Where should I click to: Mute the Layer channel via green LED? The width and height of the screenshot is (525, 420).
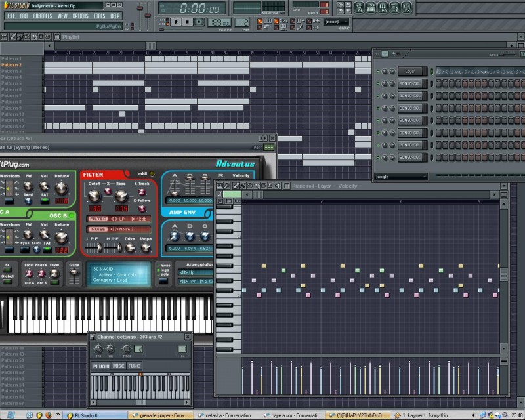pyautogui.click(x=378, y=71)
